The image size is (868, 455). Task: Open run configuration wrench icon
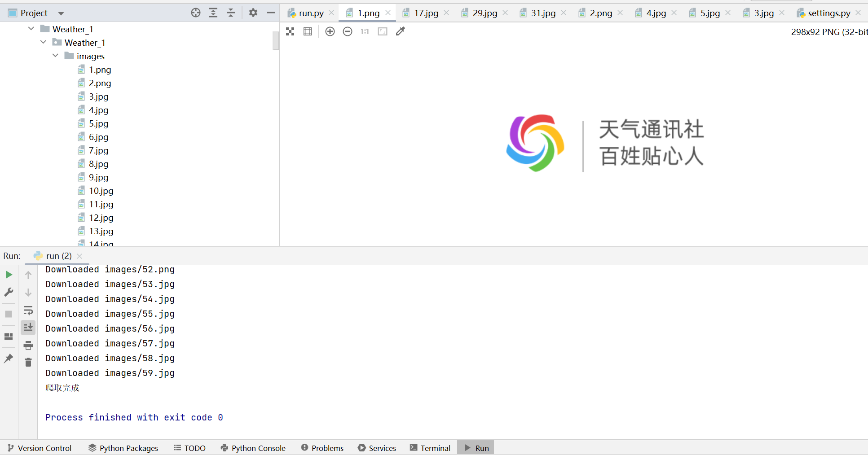click(x=9, y=292)
